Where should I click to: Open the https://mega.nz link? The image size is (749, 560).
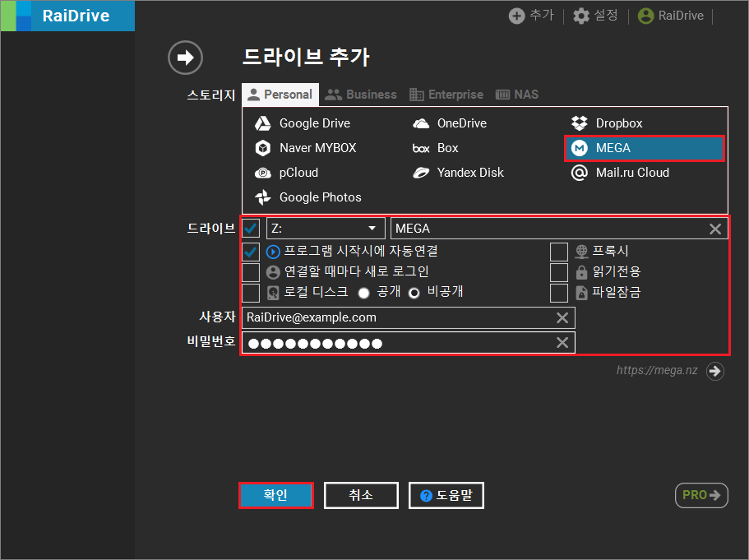(x=657, y=370)
